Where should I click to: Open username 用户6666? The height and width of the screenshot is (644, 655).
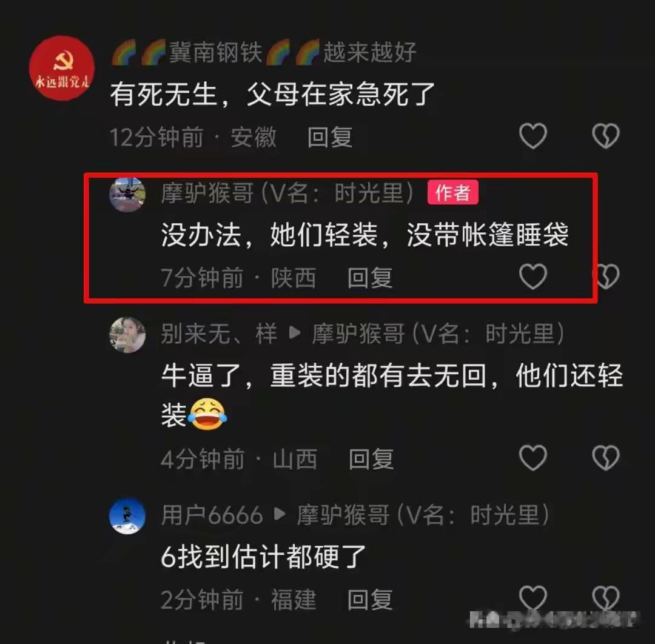pos(212,515)
